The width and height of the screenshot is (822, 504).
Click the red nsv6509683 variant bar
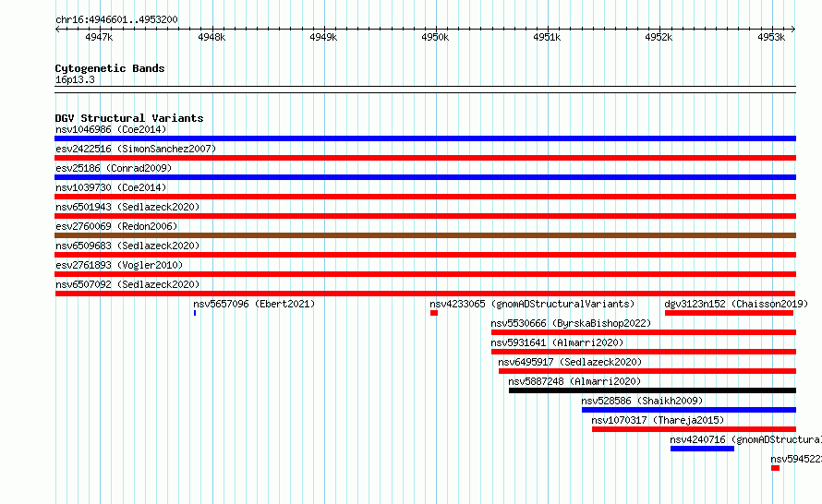coord(425,255)
